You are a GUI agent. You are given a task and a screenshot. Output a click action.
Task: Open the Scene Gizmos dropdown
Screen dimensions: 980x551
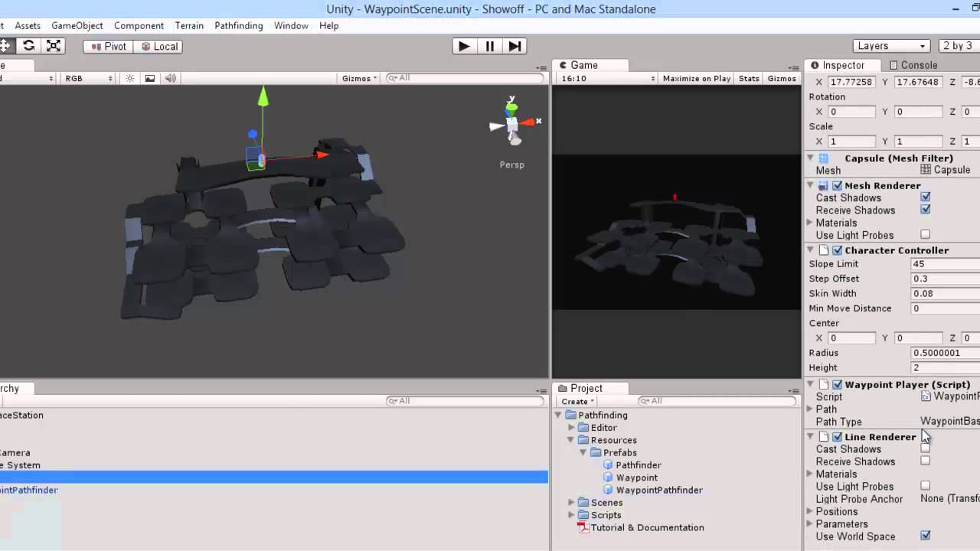coord(360,78)
